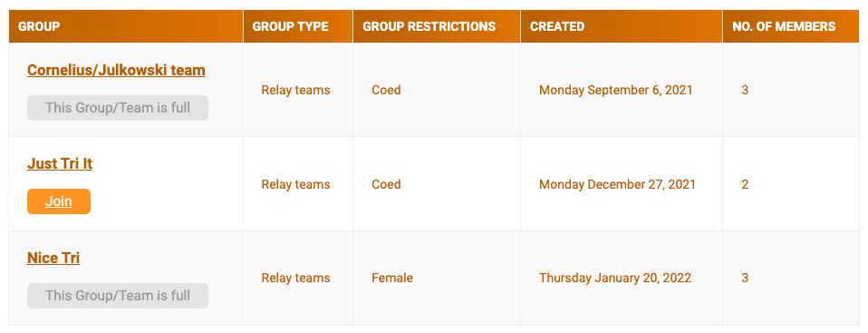Sort by GROUP RESTRICTIONS column header
The height and width of the screenshot is (333, 868).
click(x=429, y=26)
